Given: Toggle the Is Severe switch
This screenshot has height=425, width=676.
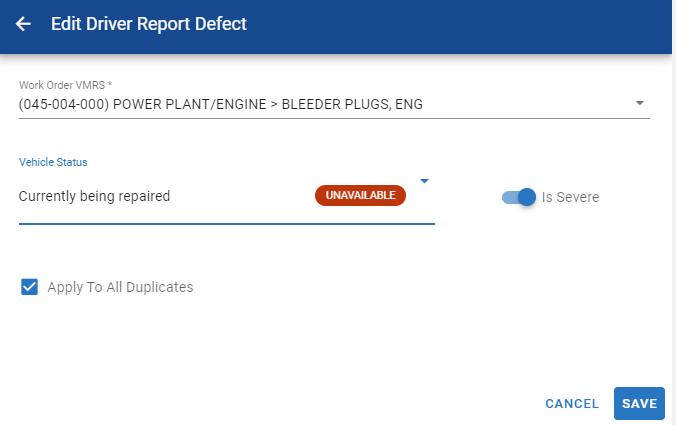Looking at the screenshot, I should pos(519,197).
